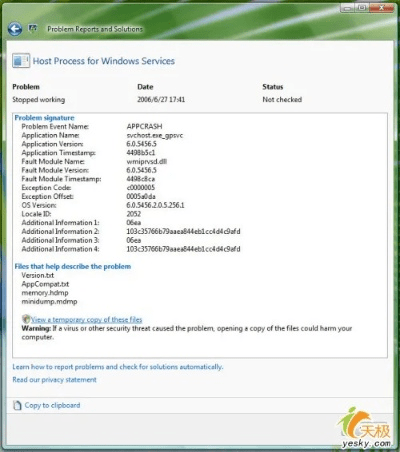Select the memory.hdmp file entry
Screen dimensions: 400x452
[45, 293]
